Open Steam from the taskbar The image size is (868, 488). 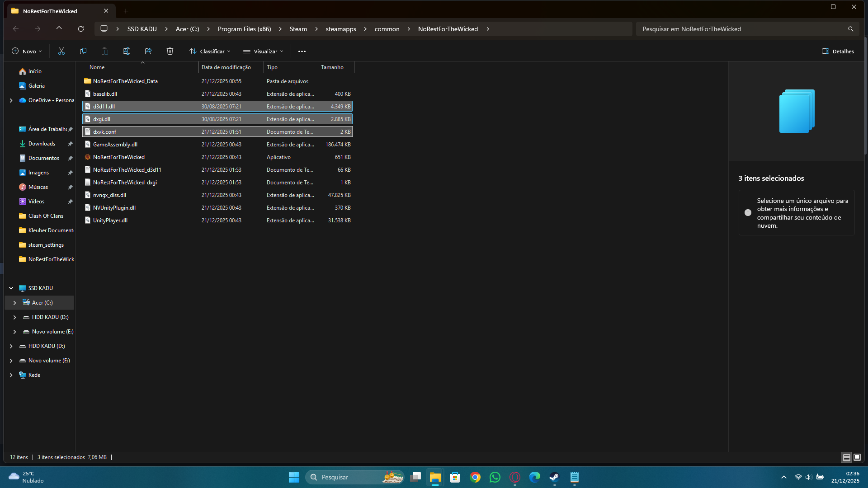[x=554, y=477]
